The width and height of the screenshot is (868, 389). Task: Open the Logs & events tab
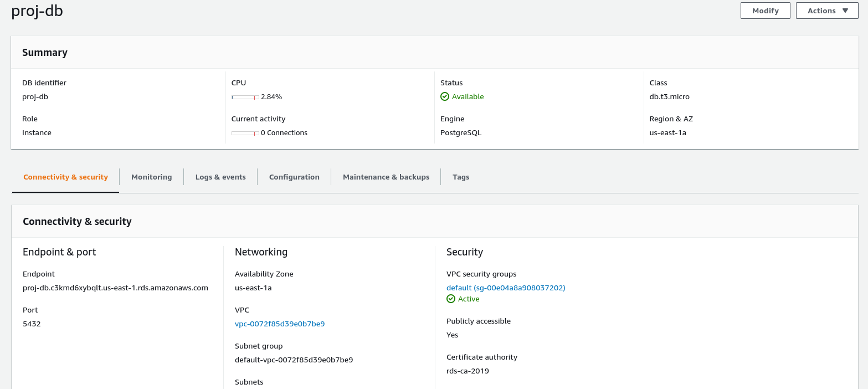coord(220,177)
